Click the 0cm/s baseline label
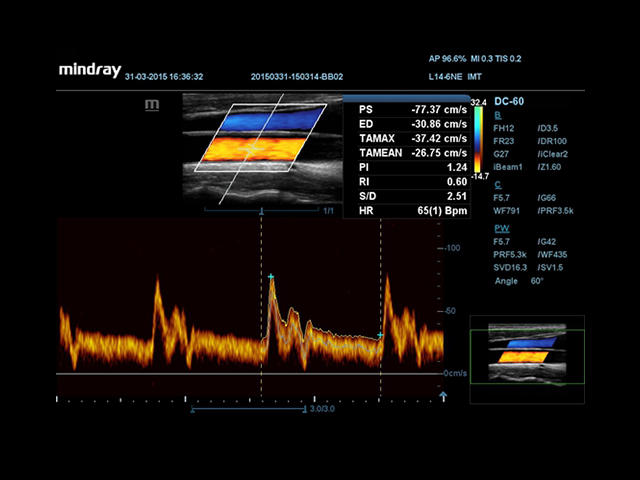The width and height of the screenshot is (640, 480). point(456,373)
